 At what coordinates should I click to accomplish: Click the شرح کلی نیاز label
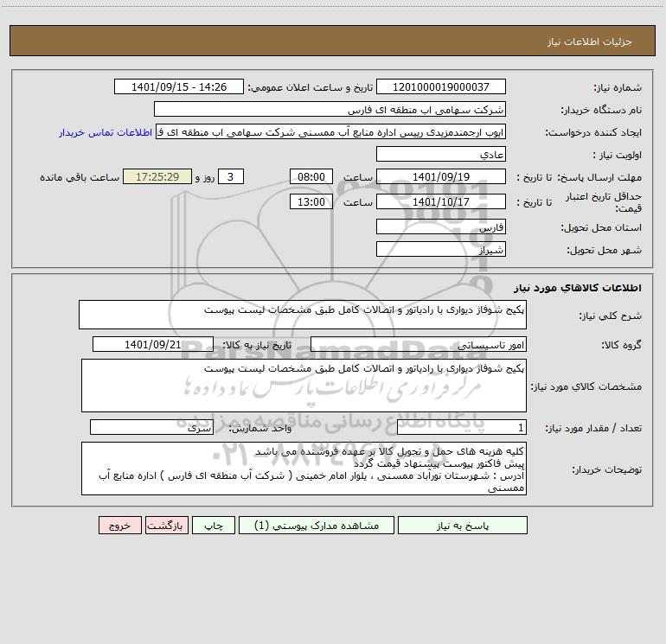pos(611,316)
